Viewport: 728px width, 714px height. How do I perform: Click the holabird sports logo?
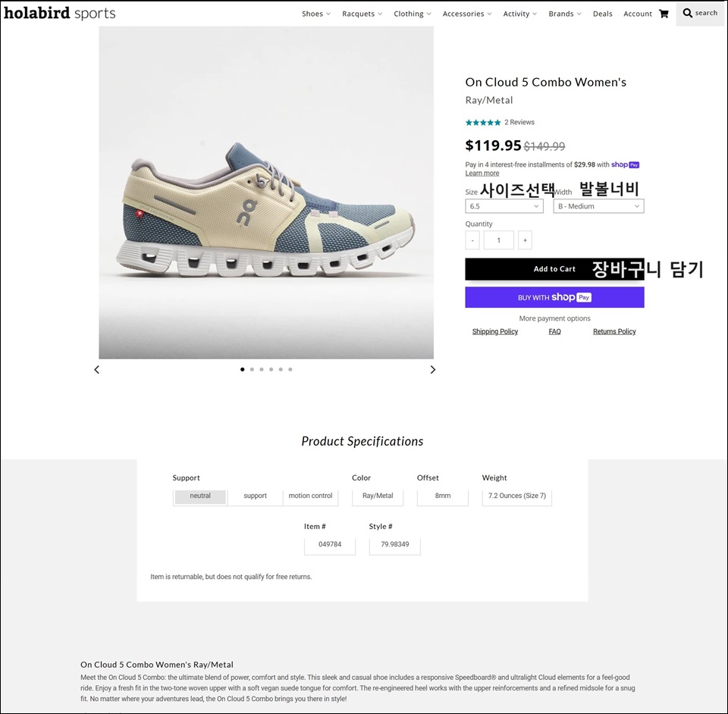pos(60,13)
